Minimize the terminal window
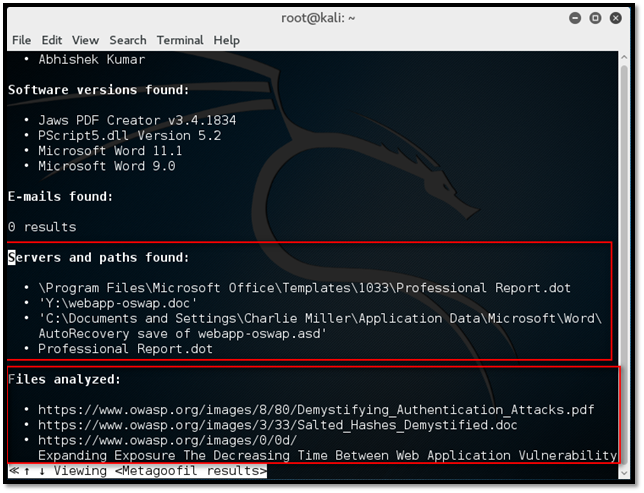644x493 pixels. (576, 18)
